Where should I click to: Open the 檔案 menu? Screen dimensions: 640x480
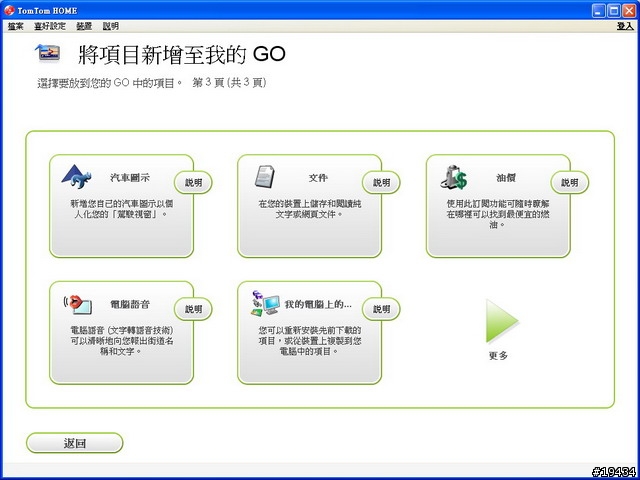tap(16, 26)
